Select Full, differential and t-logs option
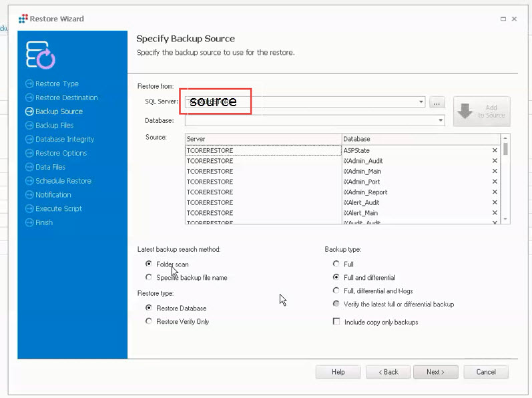 [336, 290]
